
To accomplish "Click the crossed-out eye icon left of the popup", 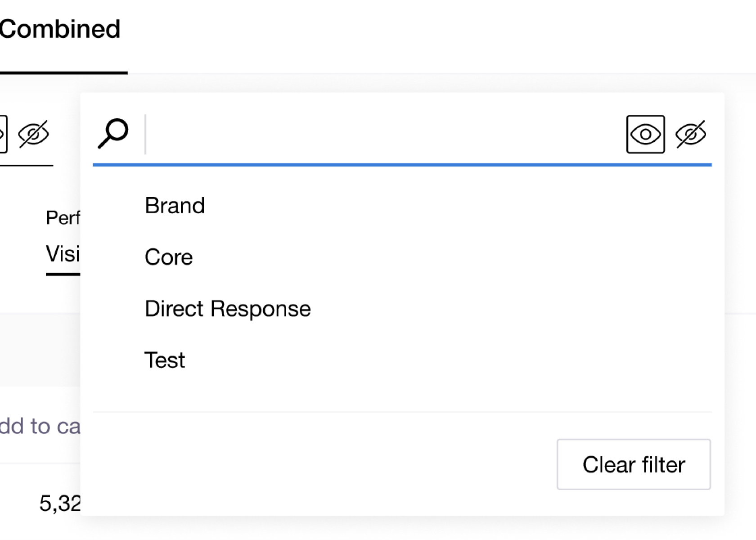I will [33, 134].
